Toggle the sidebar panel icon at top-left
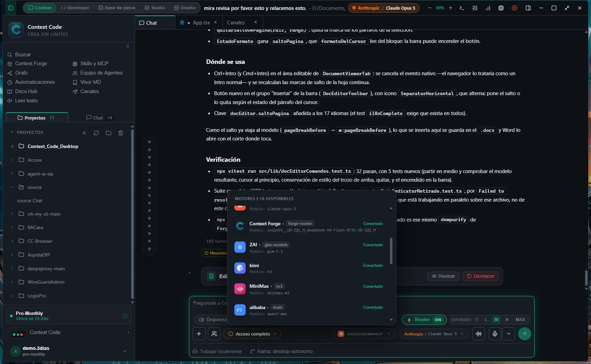 click(11, 8)
